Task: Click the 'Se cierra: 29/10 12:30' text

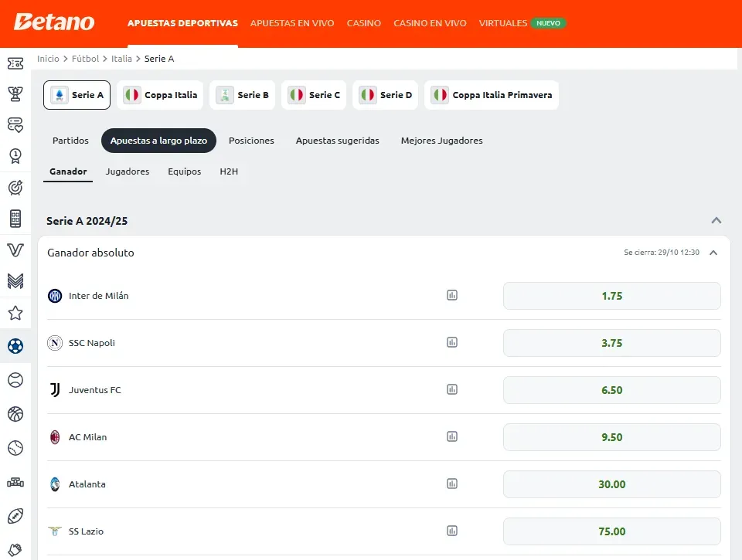Action: pos(662,253)
